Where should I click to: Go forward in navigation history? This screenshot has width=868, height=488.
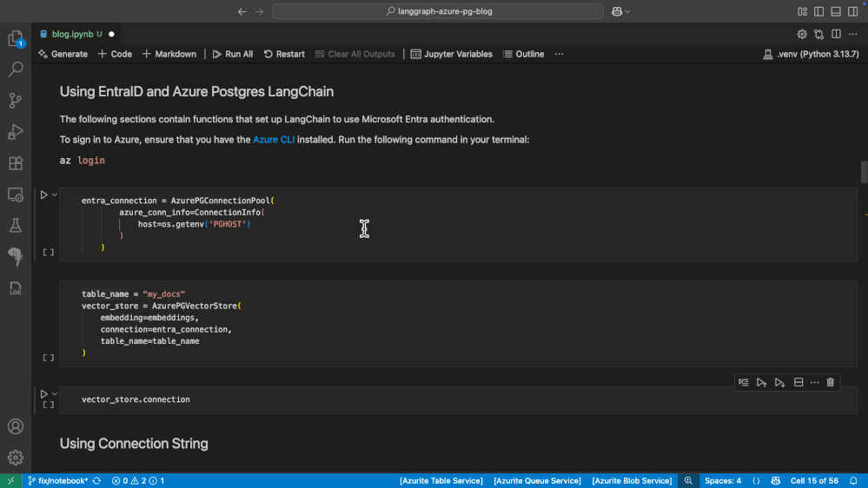259,11
